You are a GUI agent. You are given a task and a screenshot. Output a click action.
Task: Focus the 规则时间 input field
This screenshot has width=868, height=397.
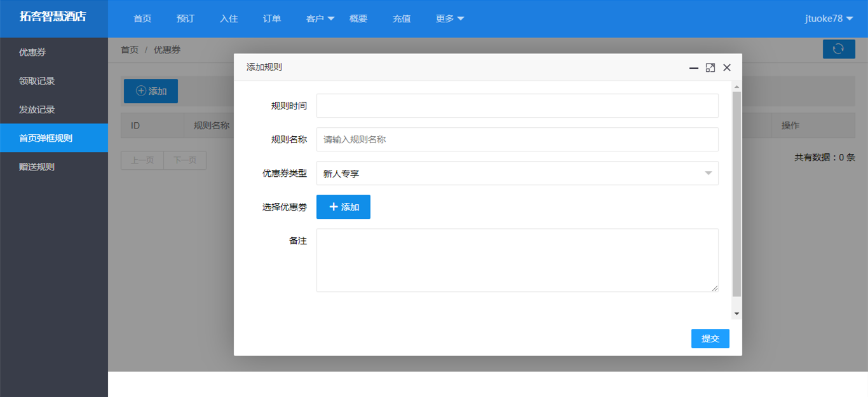click(x=517, y=106)
